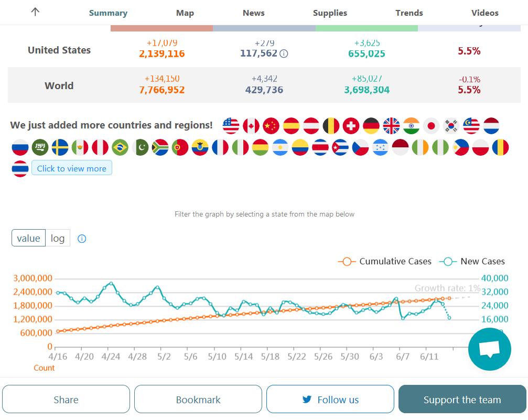Select the Canada flag icon
This screenshot has width=528, height=420.
point(251,126)
